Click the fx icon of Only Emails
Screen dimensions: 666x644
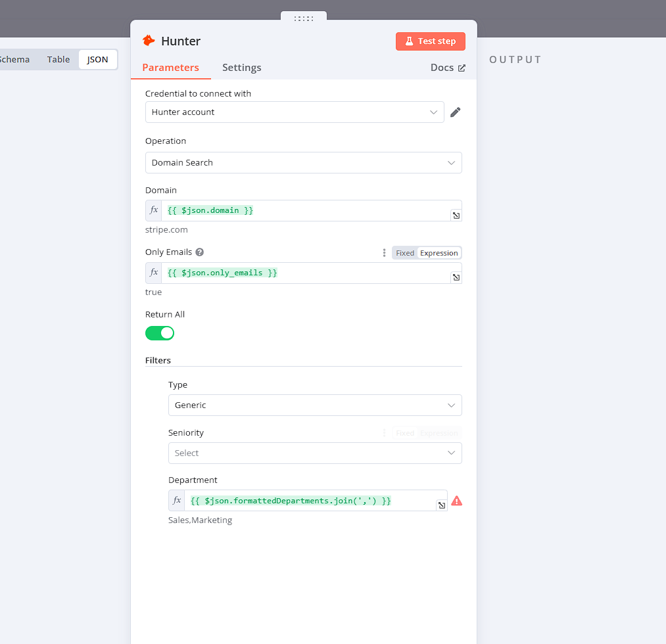coord(154,273)
